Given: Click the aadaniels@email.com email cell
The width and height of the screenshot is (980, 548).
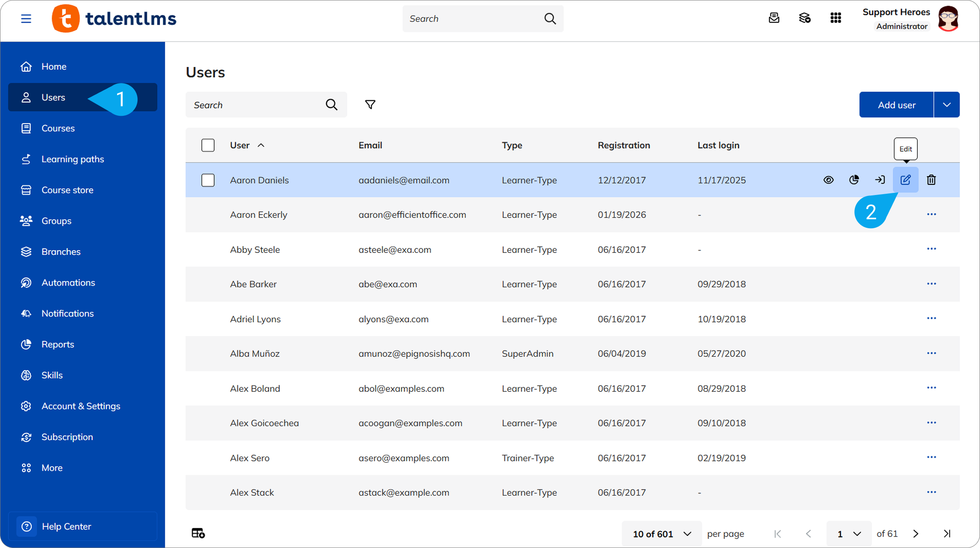Looking at the screenshot, I should click(404, 180).
